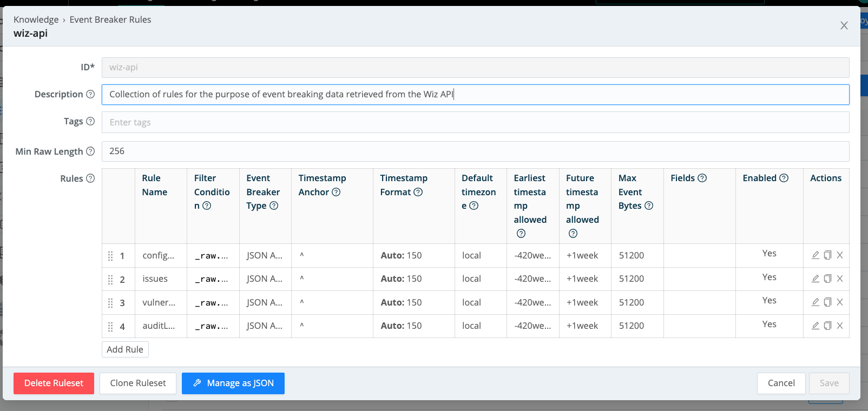This screenshot has width=868, height=411.
Task: Click the Add Rule button
Action: point(125,349)
